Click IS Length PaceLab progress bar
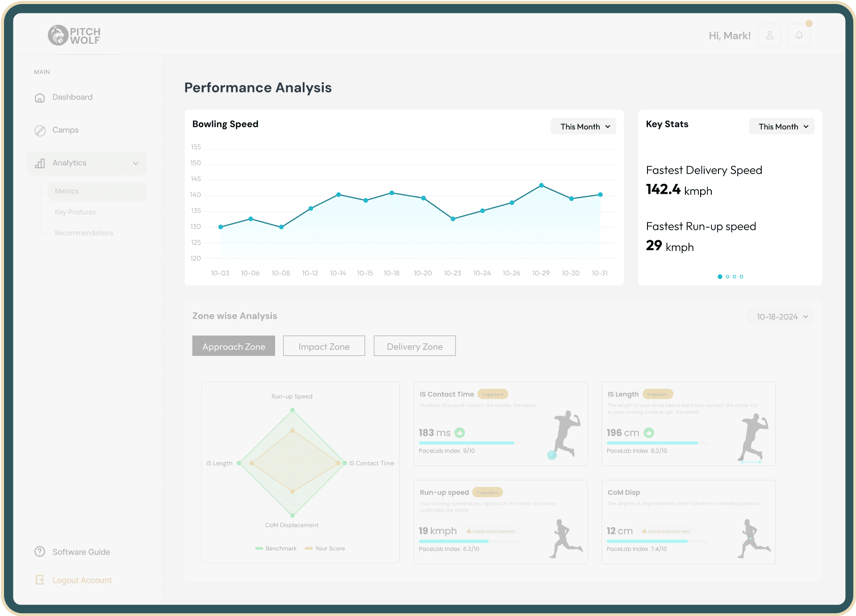The width and height of the screenshot is (856, 616). [x=658, y=443]
